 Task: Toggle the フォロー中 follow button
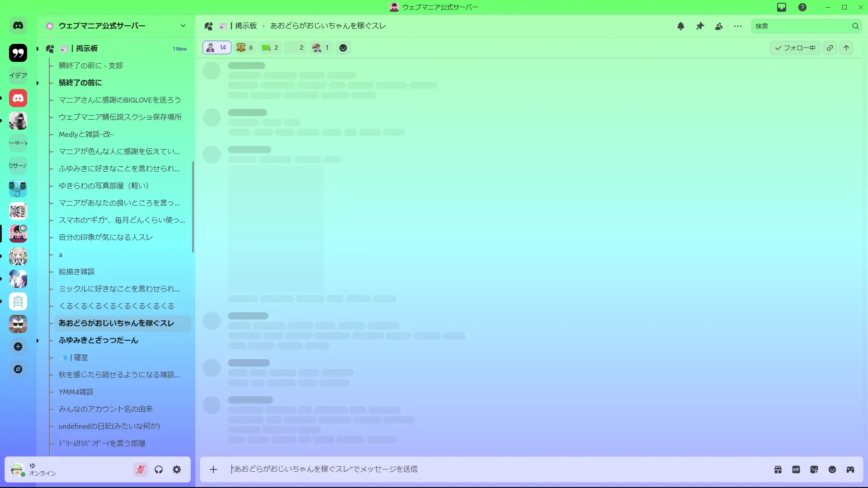pyautogui.click(x=795, y=48)
